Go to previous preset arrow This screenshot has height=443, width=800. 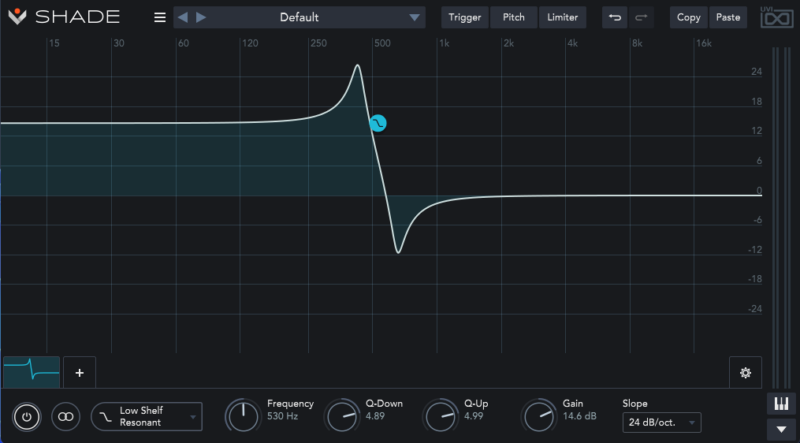click(x=183, y=17)
